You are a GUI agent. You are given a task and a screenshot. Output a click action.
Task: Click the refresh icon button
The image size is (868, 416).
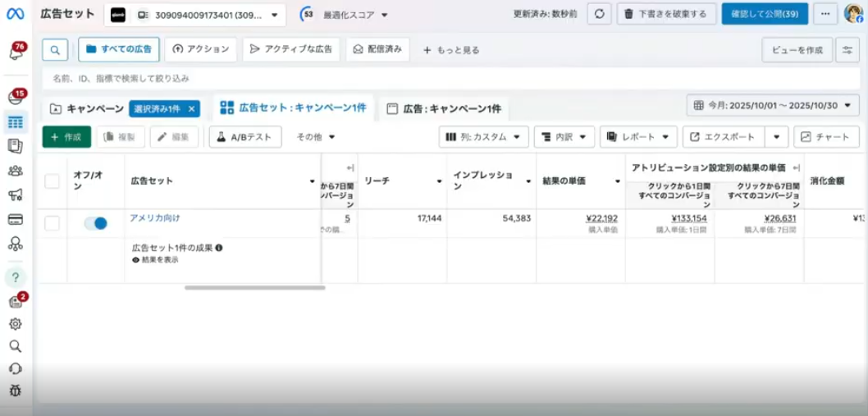tap(599, 14)
